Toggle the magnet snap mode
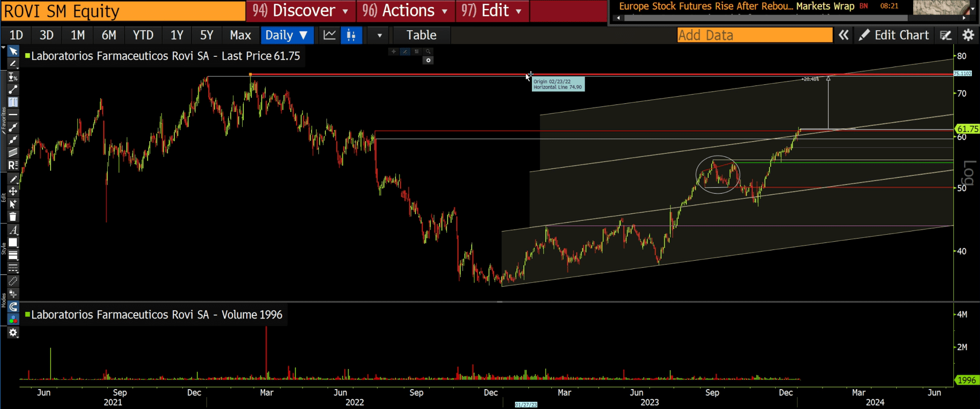The width and height of the screenshot is (980, 409). point(13,307)
